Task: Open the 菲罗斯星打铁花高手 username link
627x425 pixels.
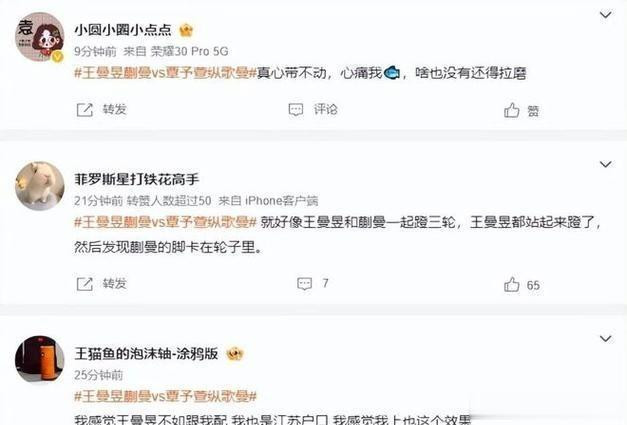Action: click(x=137, y=180)
